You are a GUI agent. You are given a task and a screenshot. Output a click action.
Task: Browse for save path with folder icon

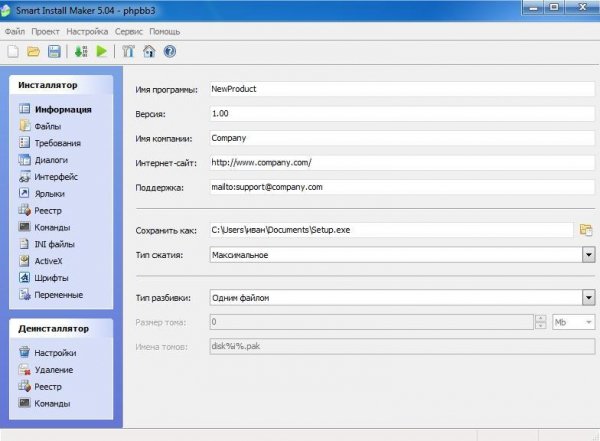[x=586, y=230]
